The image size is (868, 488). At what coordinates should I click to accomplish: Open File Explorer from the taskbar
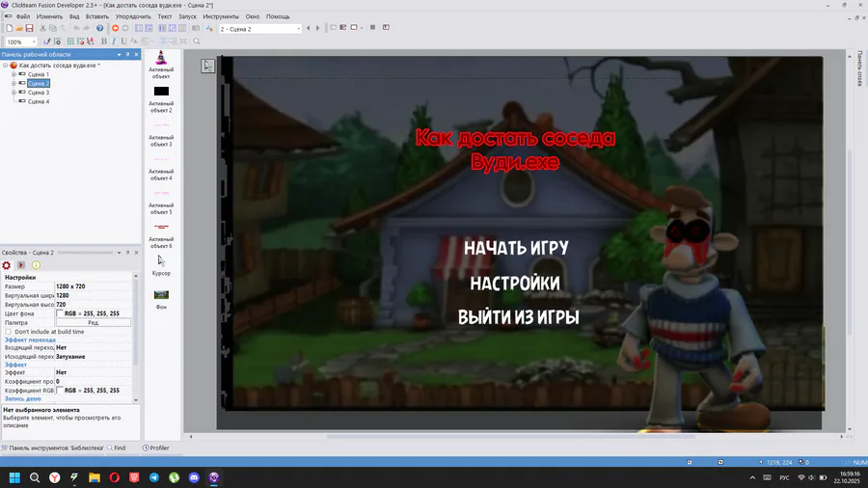[95, 477]
